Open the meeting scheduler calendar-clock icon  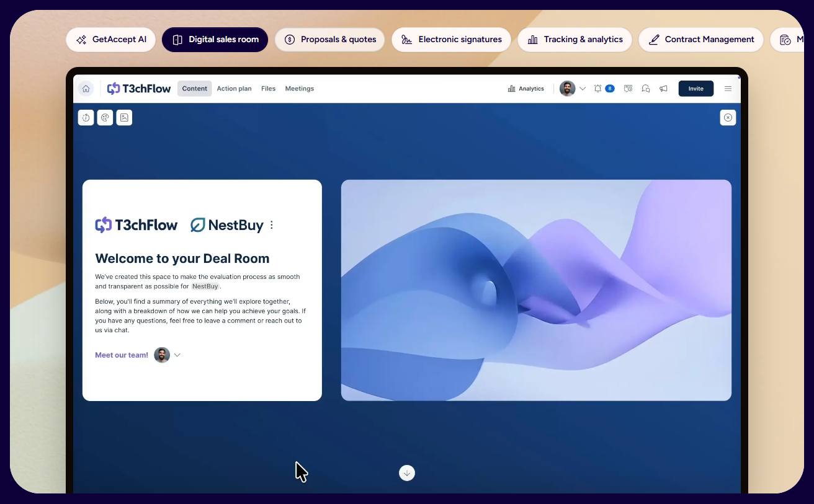[x=628, y=89]
